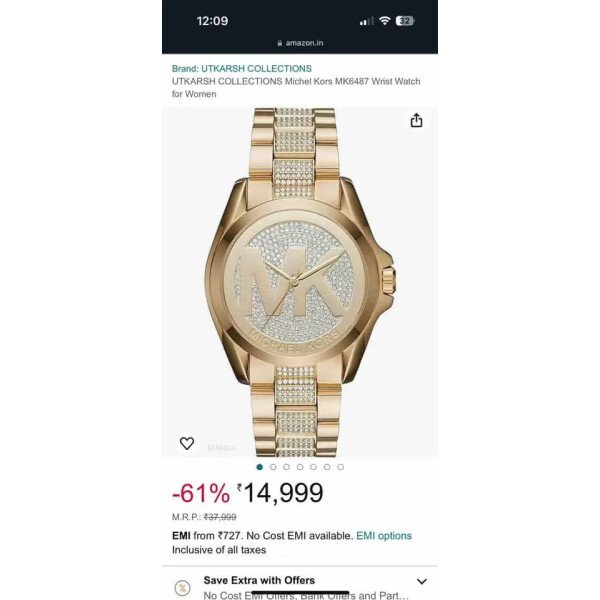Tap the ₹14,999 discounted price
600x600 pixels.
[x=280, y=492]
